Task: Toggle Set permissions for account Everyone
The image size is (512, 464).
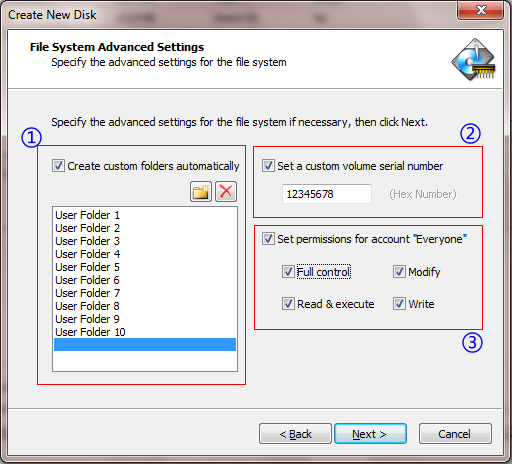Action: click(268, 239)
